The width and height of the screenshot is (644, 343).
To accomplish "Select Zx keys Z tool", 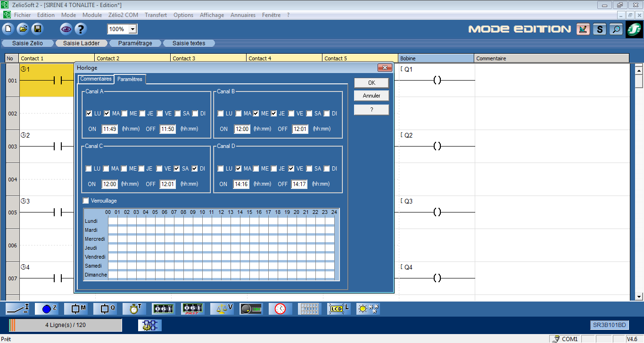I will tap(47, 309).
